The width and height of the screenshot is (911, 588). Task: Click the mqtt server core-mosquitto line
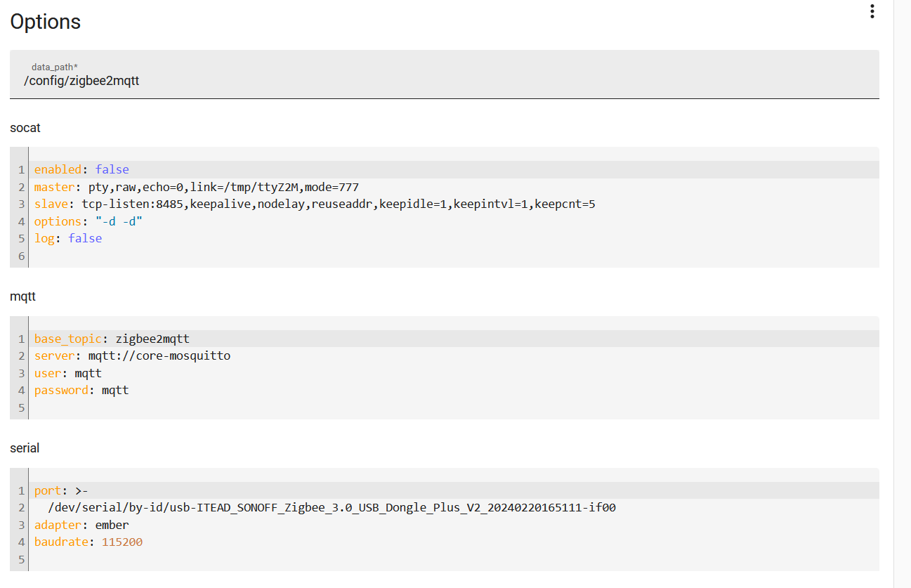(x=132, y=355)
